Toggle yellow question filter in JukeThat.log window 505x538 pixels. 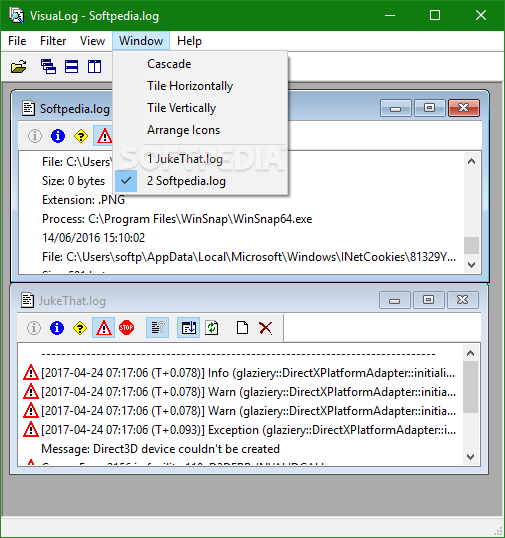[x=80, y=328]
